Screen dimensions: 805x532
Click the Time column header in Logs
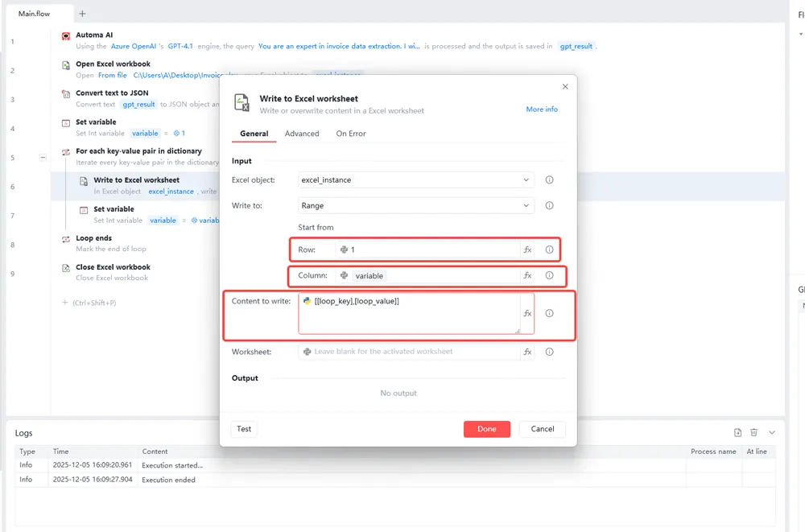60,452
